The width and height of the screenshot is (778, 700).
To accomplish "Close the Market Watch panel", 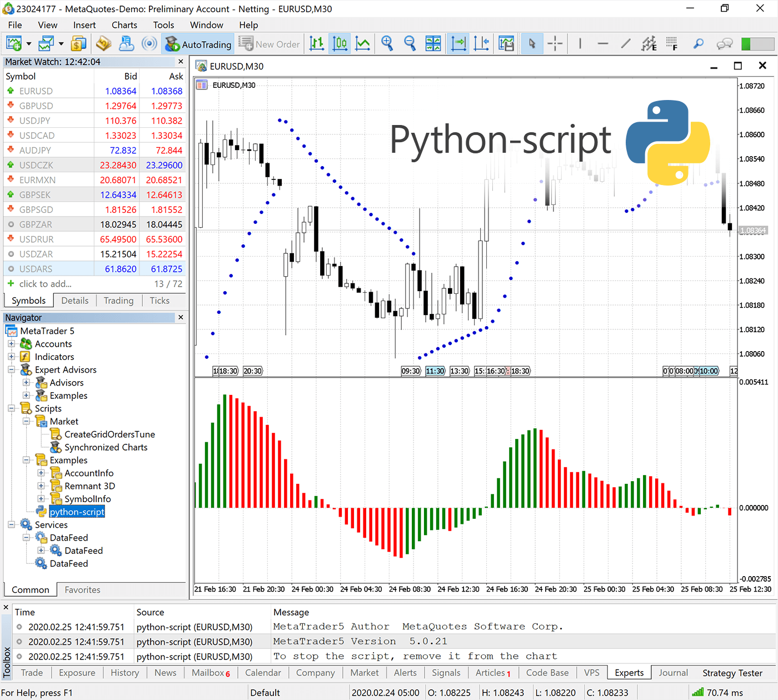I will point(181,62).
